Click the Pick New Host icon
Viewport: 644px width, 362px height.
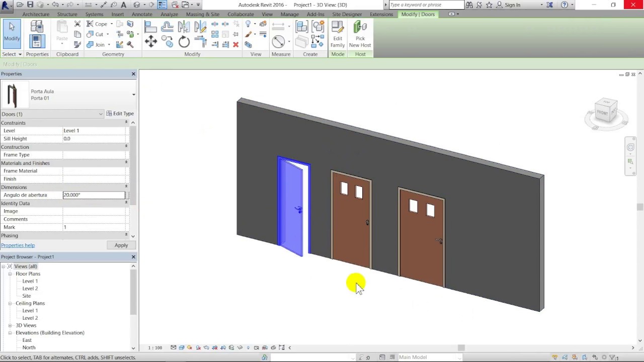click(360, 35)
